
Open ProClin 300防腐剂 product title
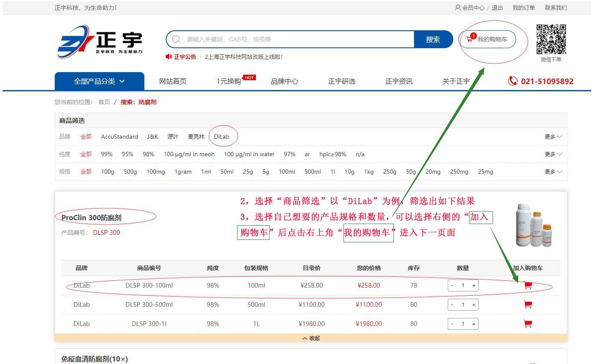point(91,218)
